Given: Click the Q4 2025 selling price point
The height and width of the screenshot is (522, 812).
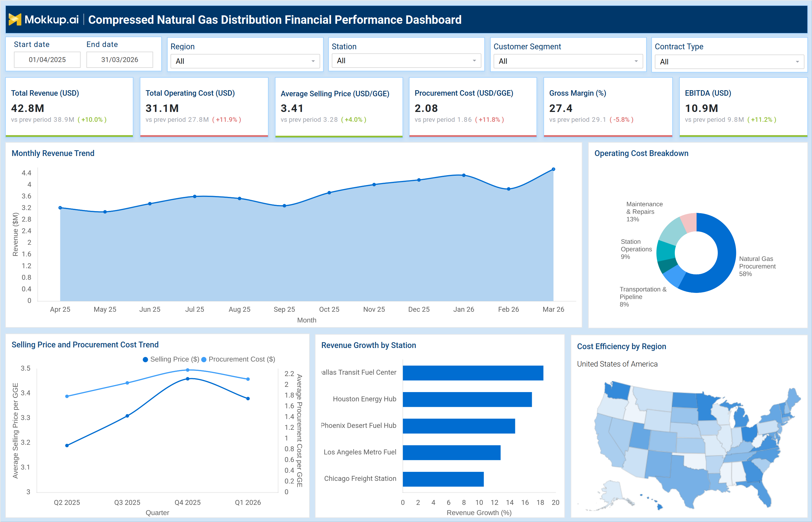Looking at the screenshot, I should [x=188, y=379].
